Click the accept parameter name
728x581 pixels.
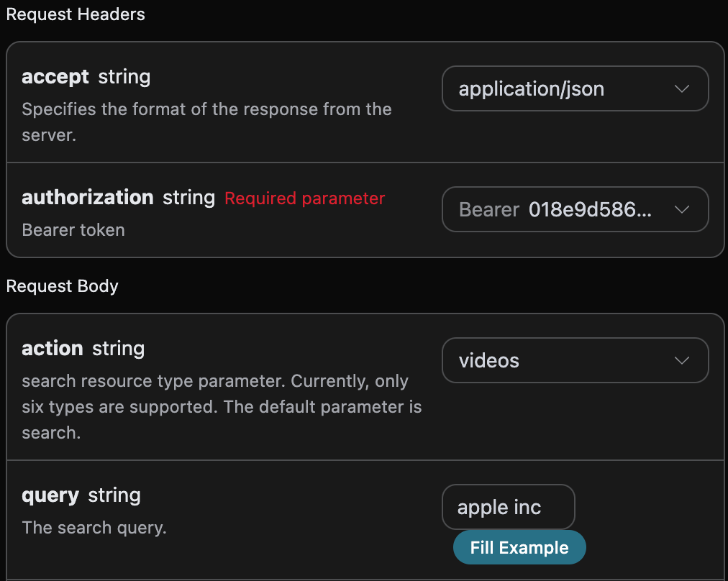click(x=55, y=77)
